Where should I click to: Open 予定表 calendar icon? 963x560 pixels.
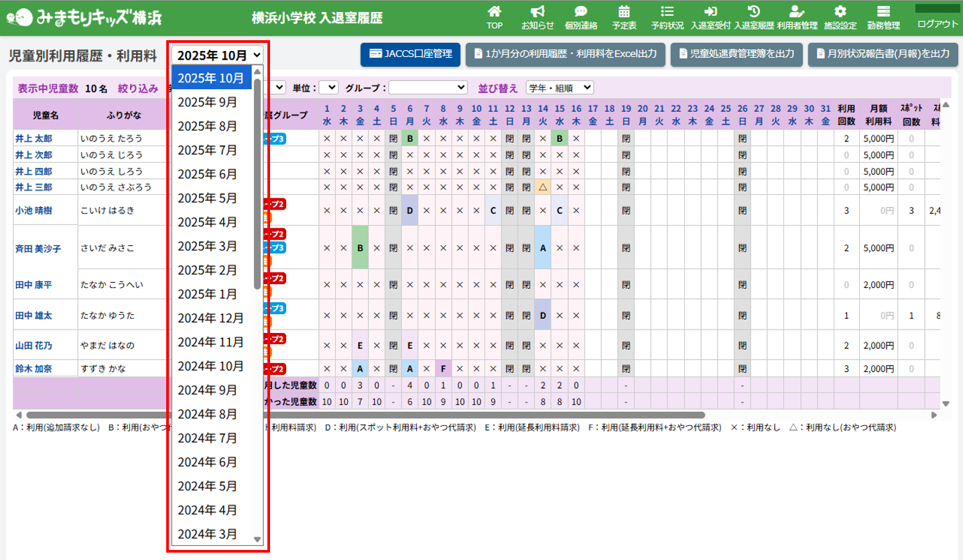[x=623, y=12]
